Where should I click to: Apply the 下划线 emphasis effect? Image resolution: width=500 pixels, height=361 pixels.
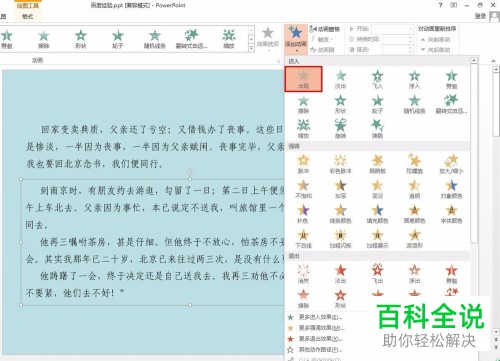coord(303,238)
